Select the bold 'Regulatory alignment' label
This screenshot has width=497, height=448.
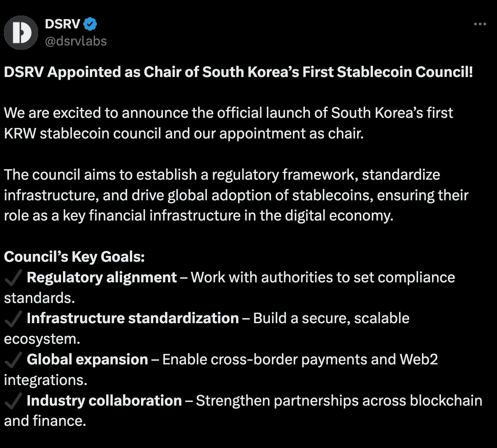(x=102, y=278)
